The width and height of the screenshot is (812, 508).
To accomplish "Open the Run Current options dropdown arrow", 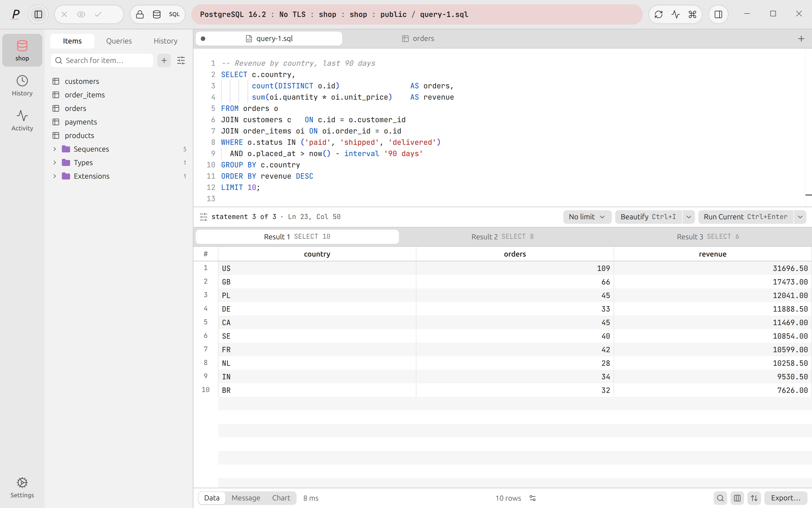I will point(800,217).
